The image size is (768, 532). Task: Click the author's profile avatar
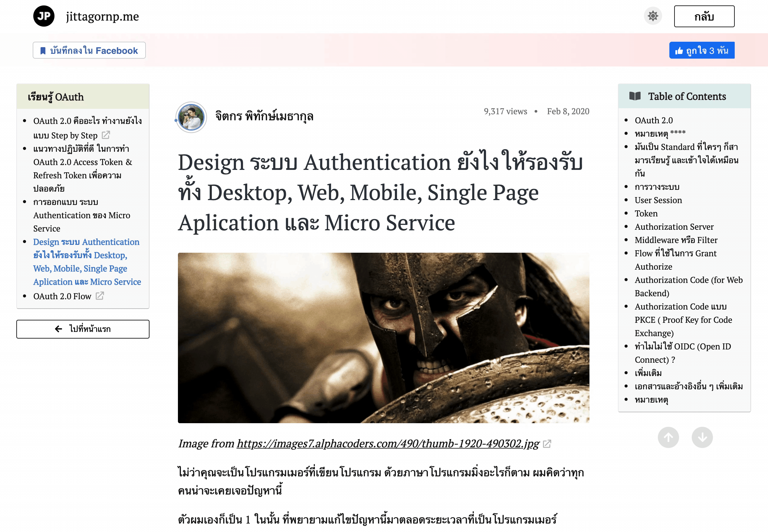point(191,117)
